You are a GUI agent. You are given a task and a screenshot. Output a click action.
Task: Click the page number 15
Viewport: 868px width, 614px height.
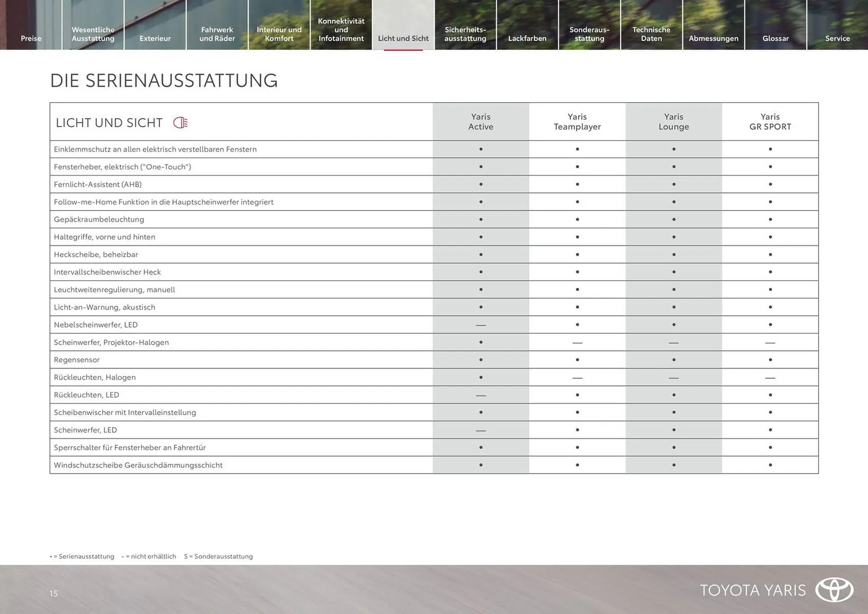pos(54,594)
